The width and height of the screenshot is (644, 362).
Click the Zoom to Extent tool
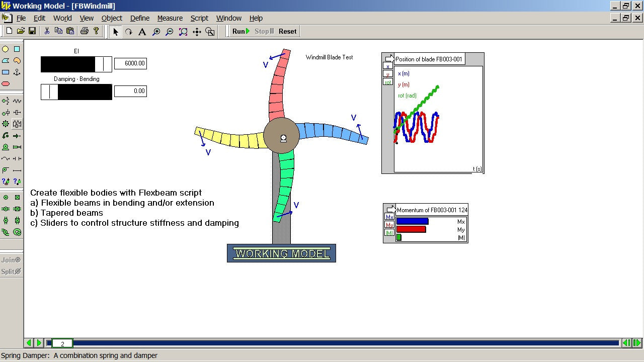point(183,32)
